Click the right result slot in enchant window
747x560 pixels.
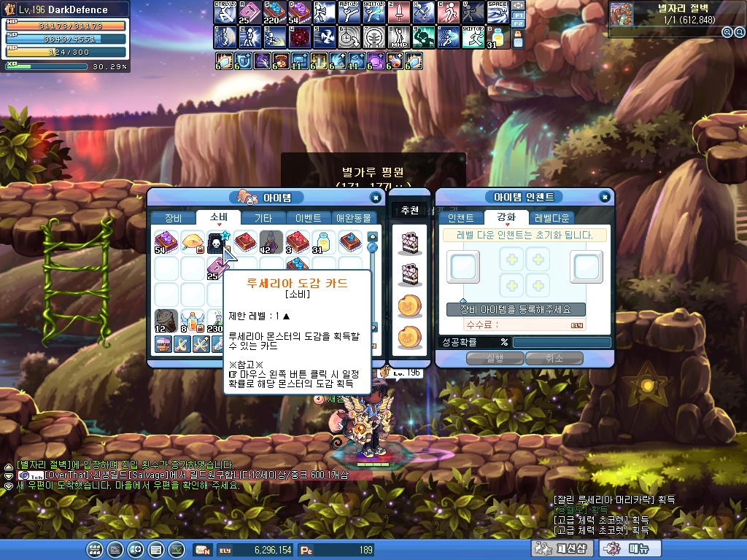pyautogui.click(x=587, y=266)
